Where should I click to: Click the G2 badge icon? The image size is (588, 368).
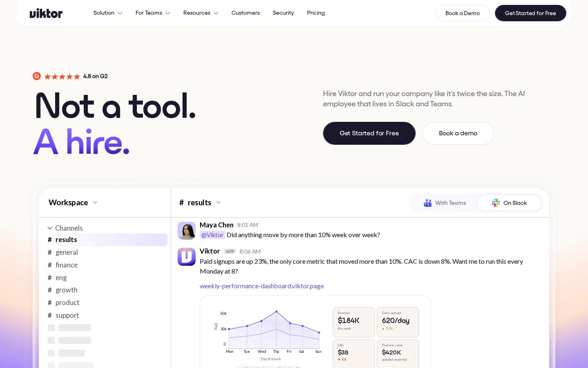(37, 76)
